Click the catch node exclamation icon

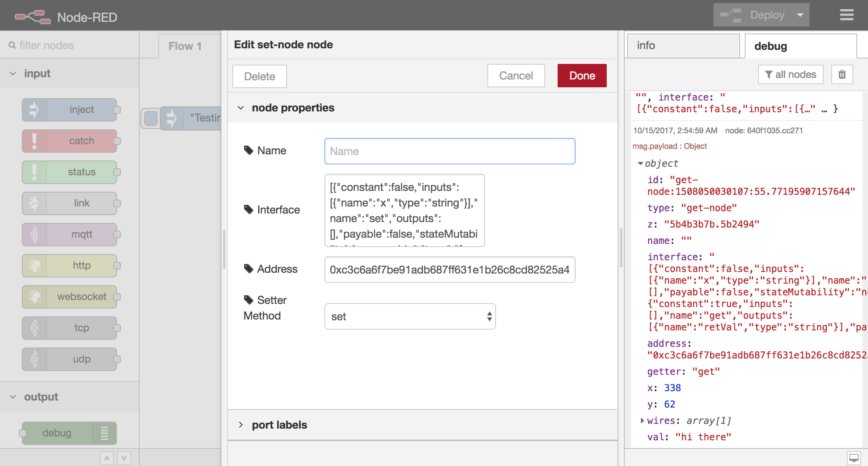pyautogui.click(x=34, y=141)
